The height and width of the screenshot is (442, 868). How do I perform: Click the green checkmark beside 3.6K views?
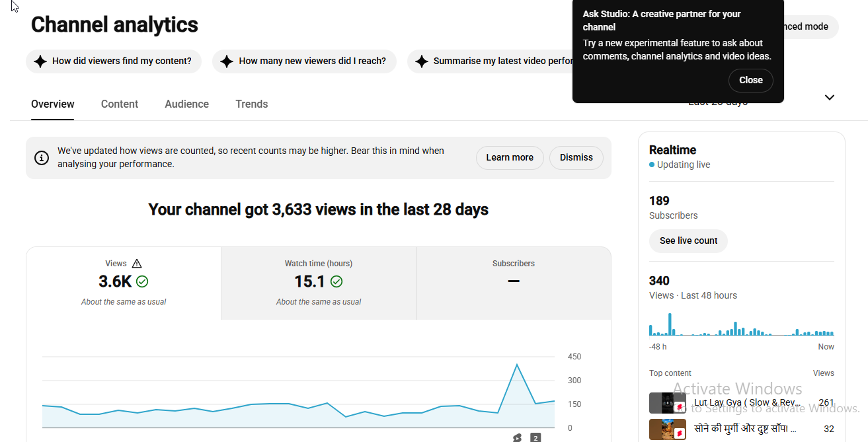point(142,281)
